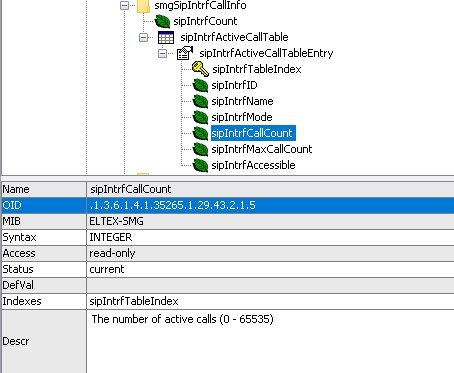The width and height of the screenshot is (454, 373).
Task: Click the leaf icon beside sipIntrfCount
Action: tap(162, 21)
